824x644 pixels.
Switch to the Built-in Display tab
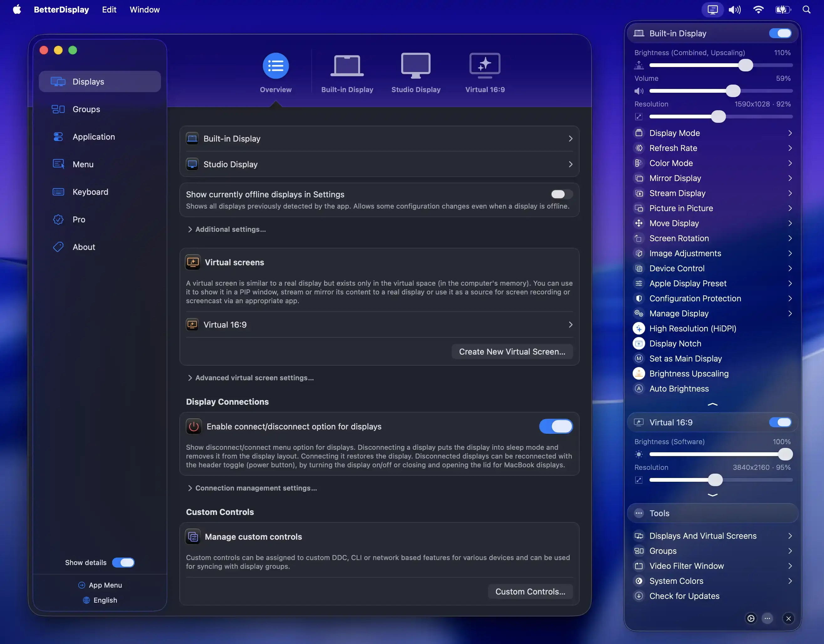(347, 73)
